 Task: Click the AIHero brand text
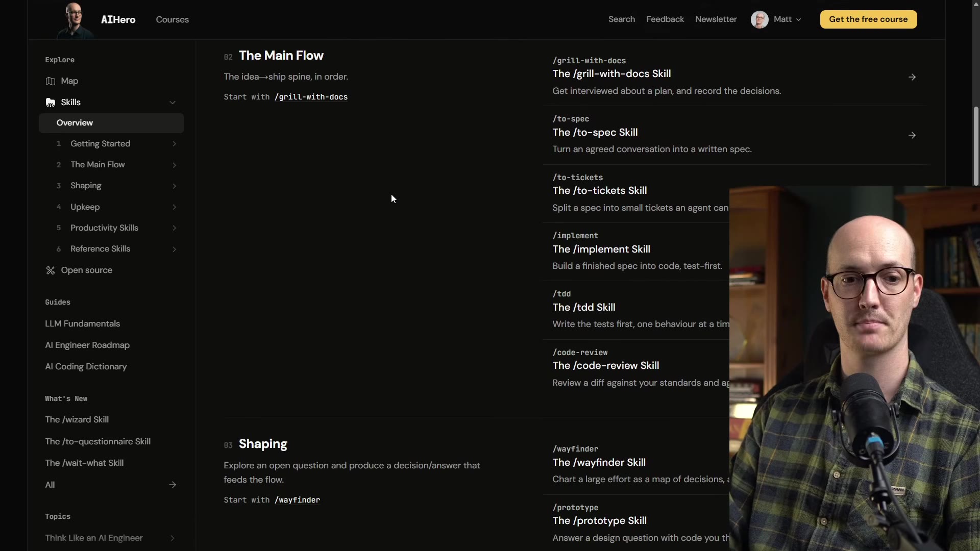[118, 19]
